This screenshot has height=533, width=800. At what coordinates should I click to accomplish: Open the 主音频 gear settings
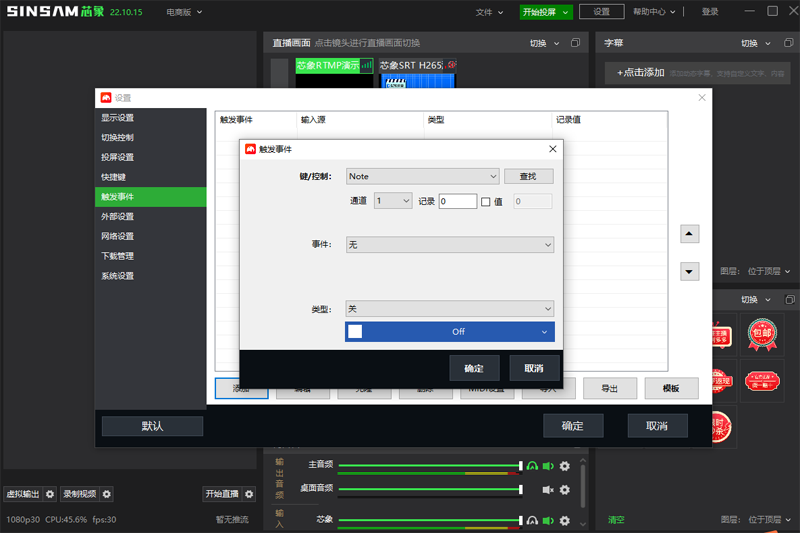click(x=565, y=466)
